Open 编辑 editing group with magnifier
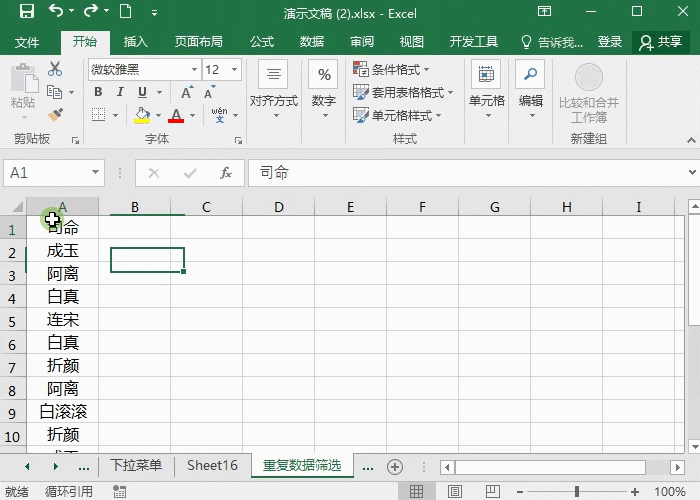Viewport: 700px width, 500px height. [x=531, y=91]
